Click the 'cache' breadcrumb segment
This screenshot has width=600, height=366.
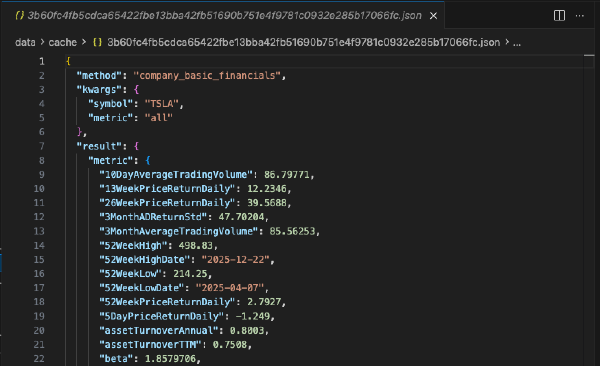pyautogui.click(x=62, y=42)
